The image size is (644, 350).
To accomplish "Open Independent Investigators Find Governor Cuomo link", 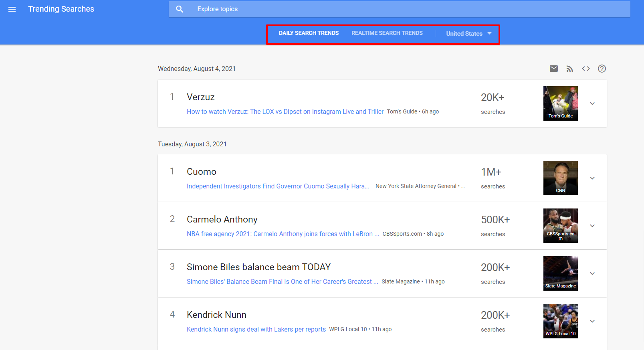I will (x=278, y=186).
